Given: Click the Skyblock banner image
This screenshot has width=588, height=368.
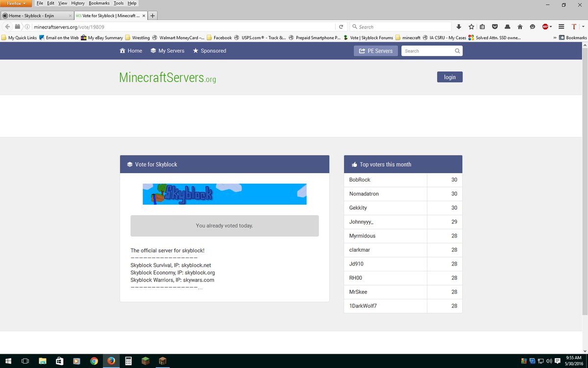Looking at the screenshot, I should tap(224, 194).
